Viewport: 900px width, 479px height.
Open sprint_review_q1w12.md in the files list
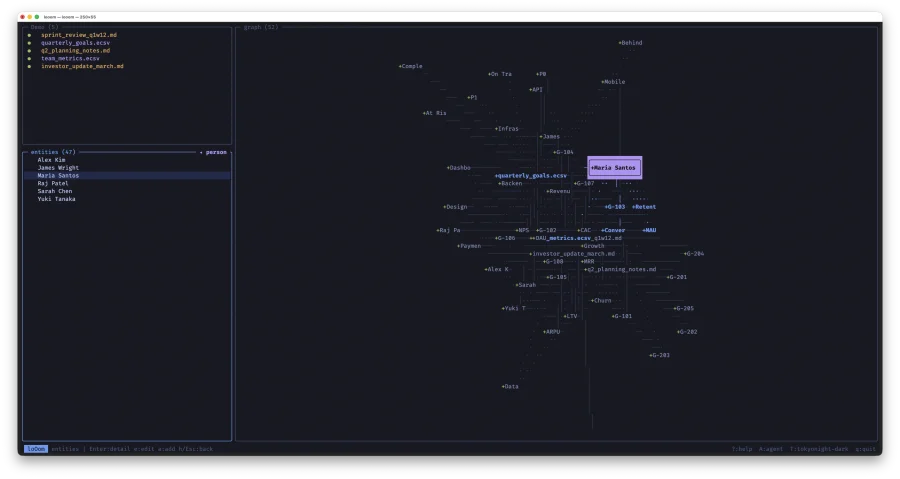tap(79, 35)
